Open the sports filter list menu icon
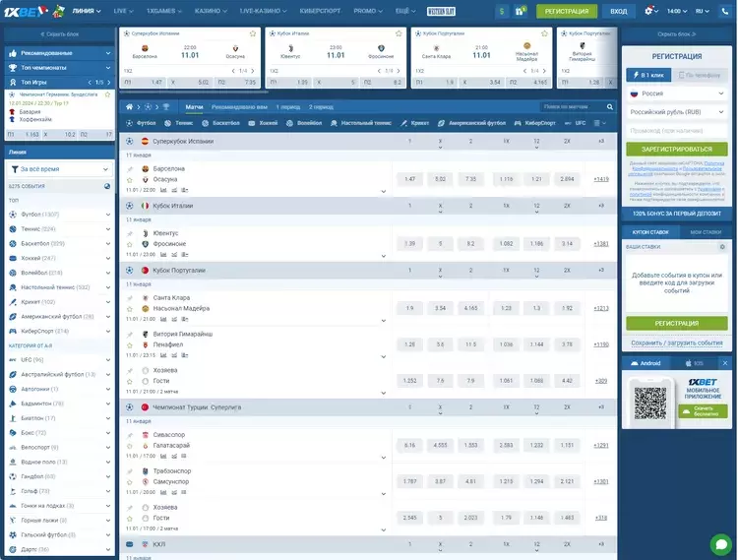 tap(599, 123)
